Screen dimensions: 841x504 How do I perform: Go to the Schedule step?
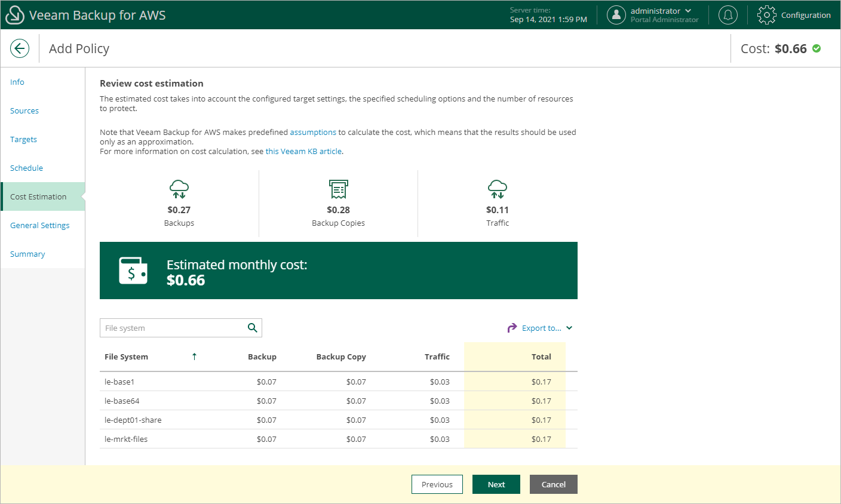pos(26,168)
